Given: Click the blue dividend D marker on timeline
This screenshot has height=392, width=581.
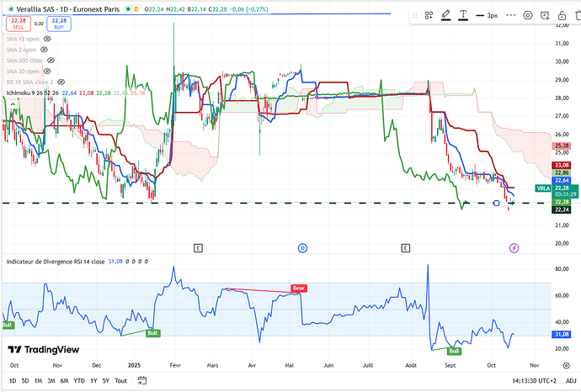Looking at the screenshot, I should click(303, 248).
